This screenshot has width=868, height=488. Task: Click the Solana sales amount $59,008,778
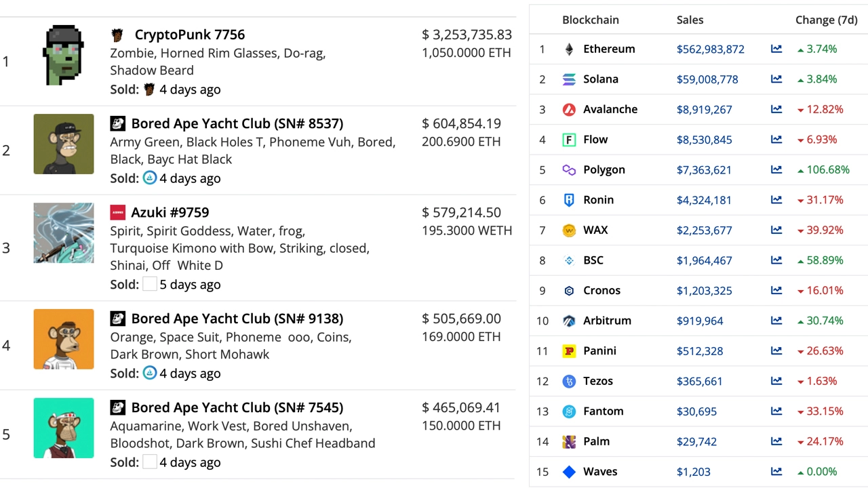[710, 79]
